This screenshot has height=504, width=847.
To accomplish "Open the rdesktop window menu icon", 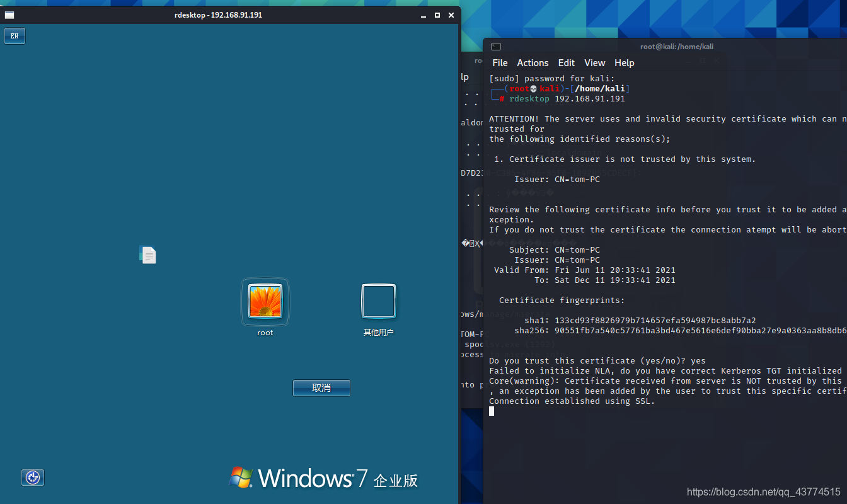I will (9, 15).
